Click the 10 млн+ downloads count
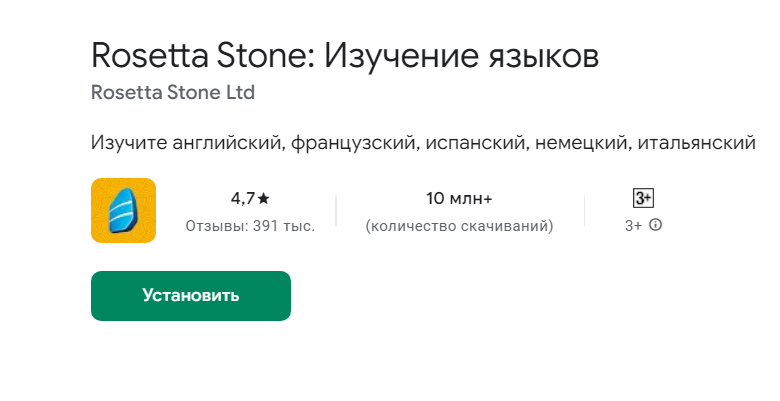Image resolution: width=780 pixels, height=401 pixels. 459,198
